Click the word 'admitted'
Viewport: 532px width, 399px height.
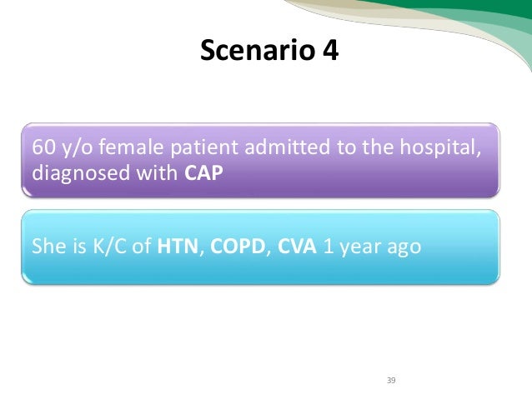pyautogui.click(x=287, y=147)
